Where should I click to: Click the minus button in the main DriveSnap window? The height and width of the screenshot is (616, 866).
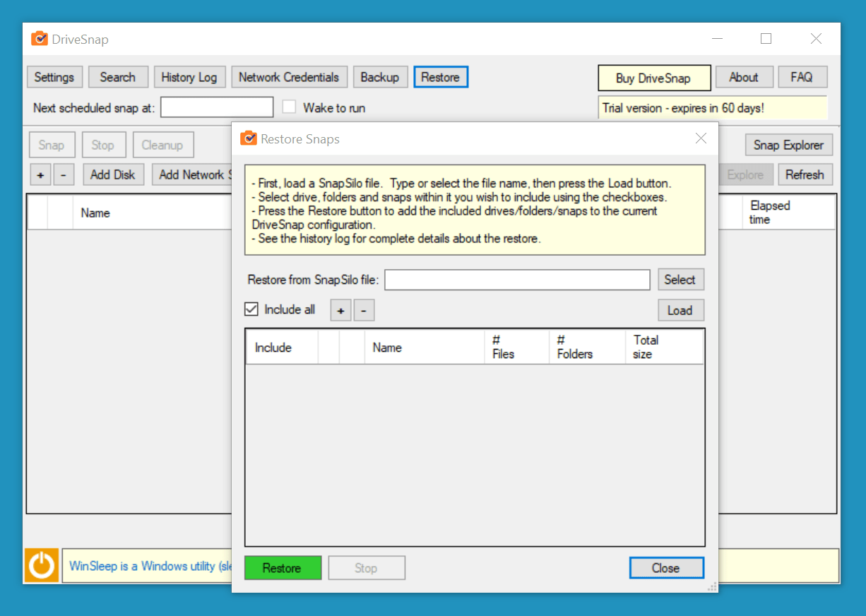click(x=64, y=174)
